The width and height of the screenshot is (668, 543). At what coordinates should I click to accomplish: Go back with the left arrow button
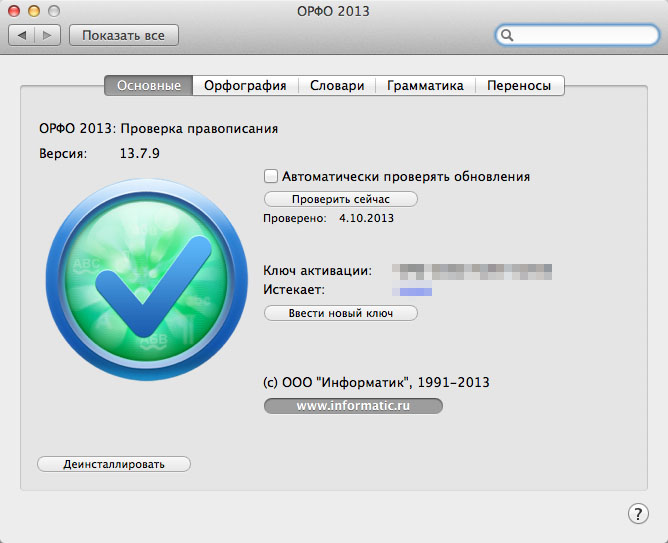21,35
